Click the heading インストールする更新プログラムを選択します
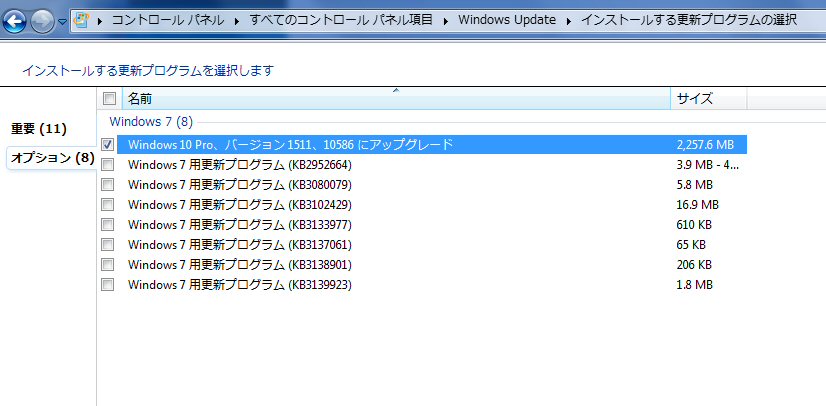The width and height of the screenshot is (826, 406). click(x=148, y=71)
